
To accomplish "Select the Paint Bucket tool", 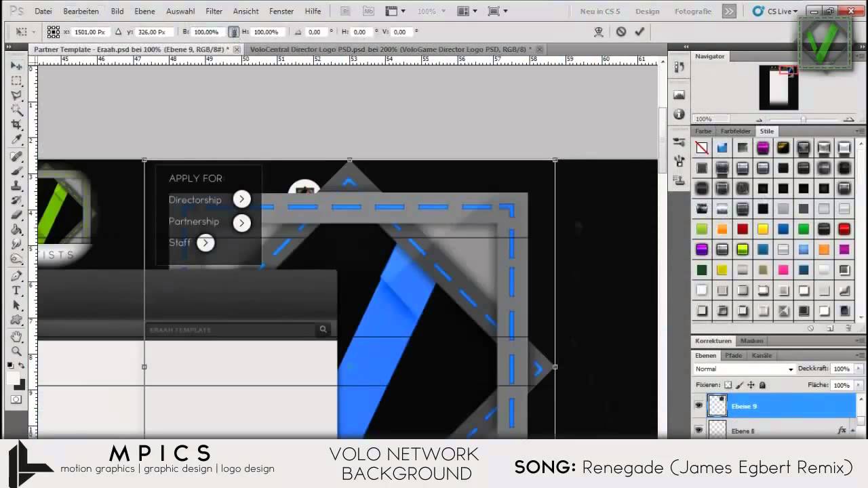I will [x=16, y=230].
